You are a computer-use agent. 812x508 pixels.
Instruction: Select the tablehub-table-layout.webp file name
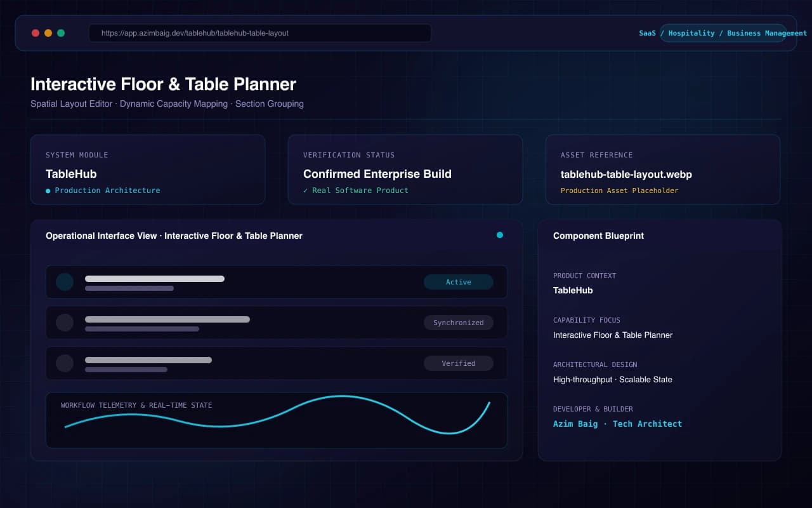626,174
